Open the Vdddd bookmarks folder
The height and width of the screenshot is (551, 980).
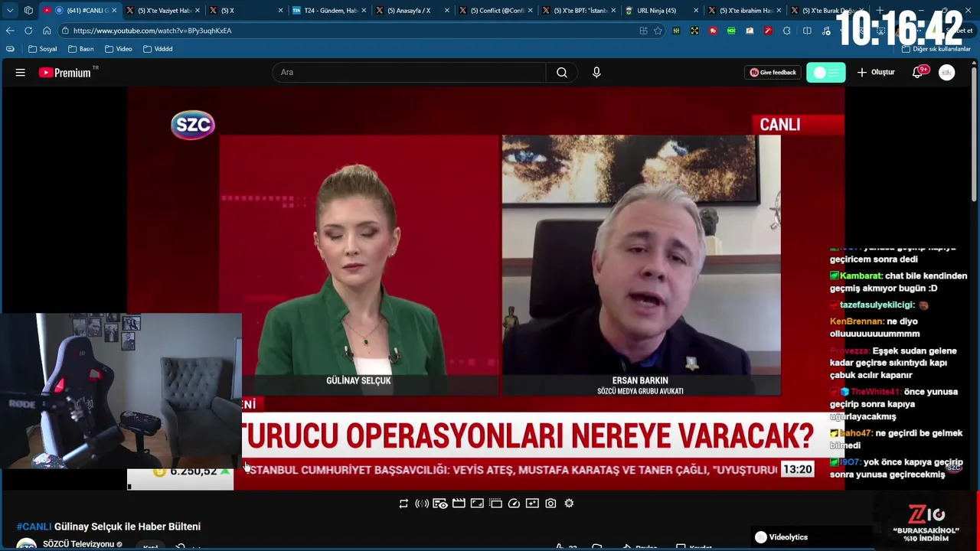coord(158,49)
